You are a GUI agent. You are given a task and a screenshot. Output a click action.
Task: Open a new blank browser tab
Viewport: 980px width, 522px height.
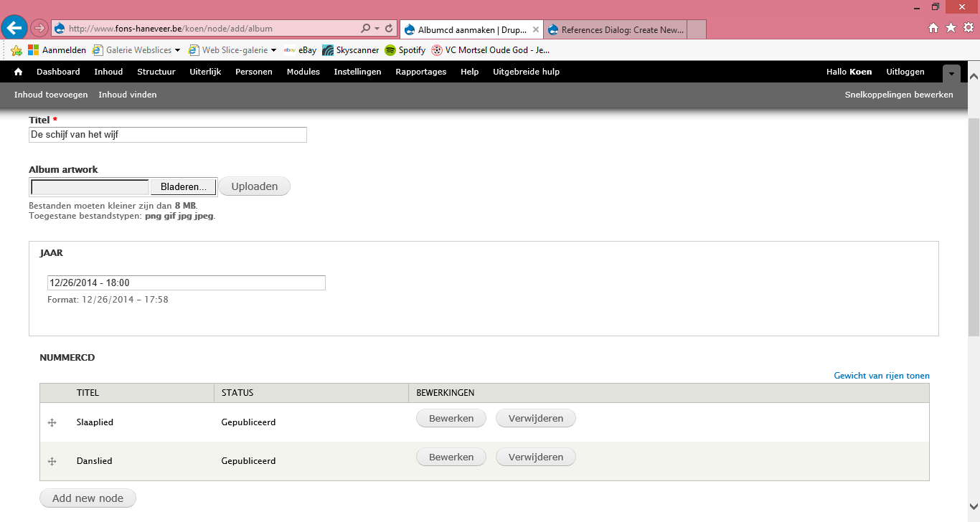tap(697, 29)
